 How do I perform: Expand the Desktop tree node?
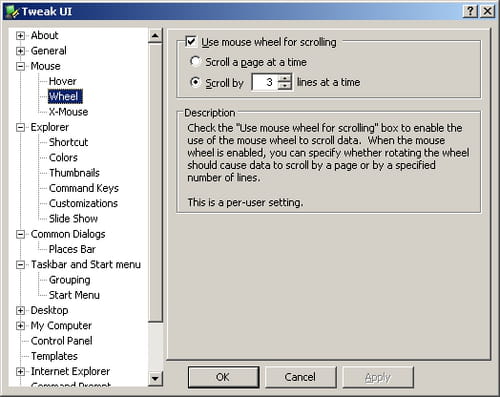pyautogui.click(x=20, y=310)
